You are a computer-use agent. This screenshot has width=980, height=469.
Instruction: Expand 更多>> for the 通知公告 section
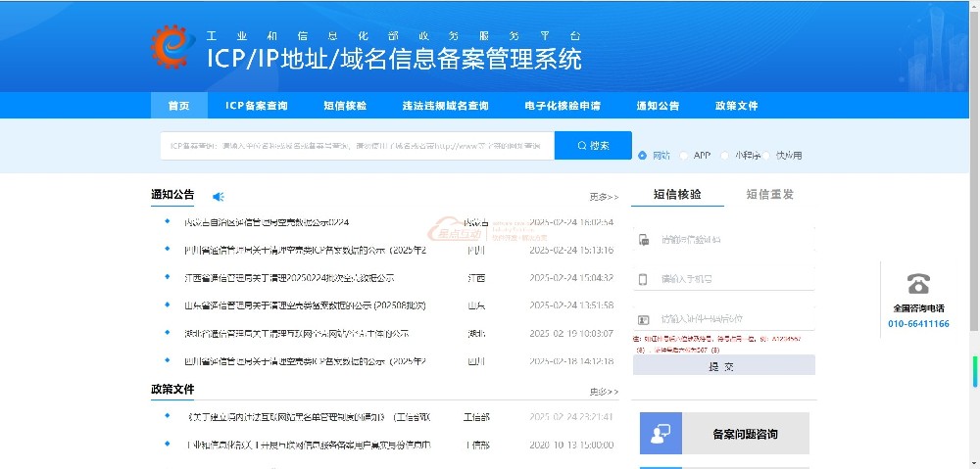[604, 196]
